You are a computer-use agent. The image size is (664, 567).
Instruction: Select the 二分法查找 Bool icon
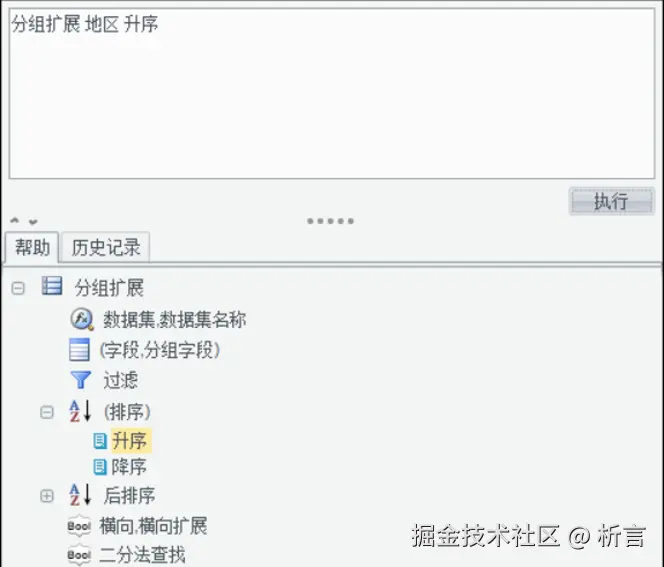(x=79, y=554)
